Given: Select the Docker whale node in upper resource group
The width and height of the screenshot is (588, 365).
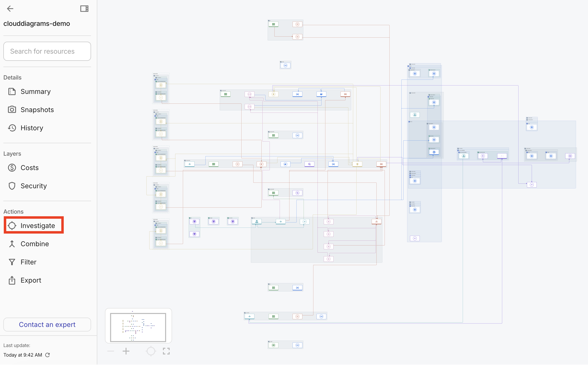Looking at the screenshot, I should pyautogui.click(x=321, y=94).
